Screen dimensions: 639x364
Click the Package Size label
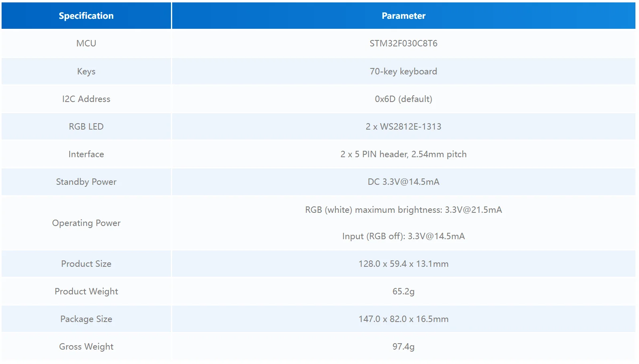[86, 319]
